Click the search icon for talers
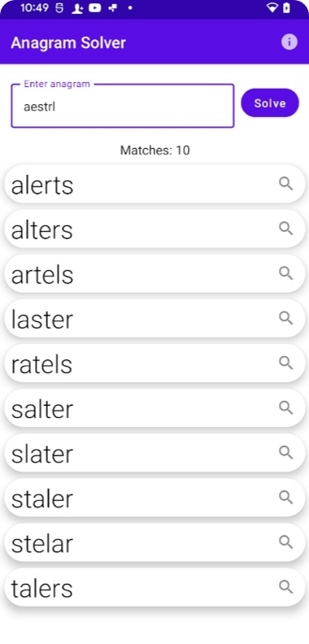309x644 pixels. click(x=286, y=586)
